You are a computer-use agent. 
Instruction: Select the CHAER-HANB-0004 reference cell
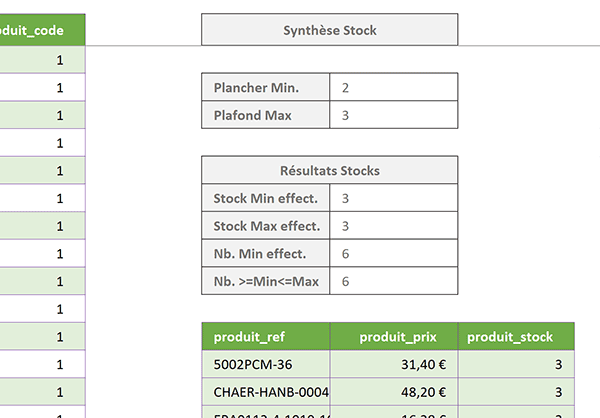coord(266,392)
